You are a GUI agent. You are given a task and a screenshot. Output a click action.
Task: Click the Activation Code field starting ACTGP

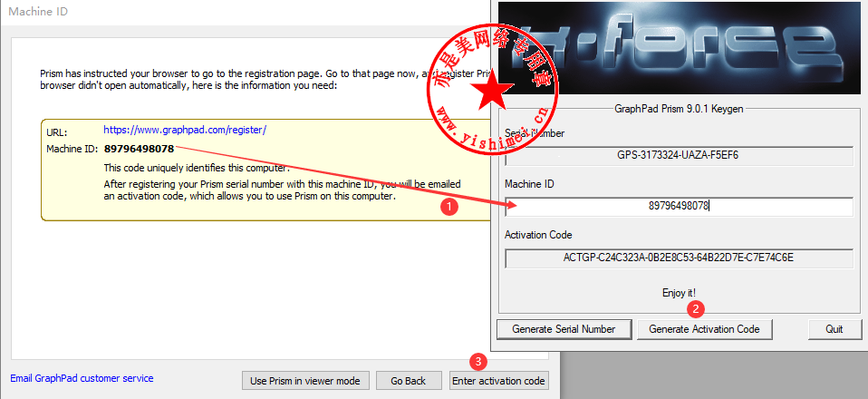point(680,258)
